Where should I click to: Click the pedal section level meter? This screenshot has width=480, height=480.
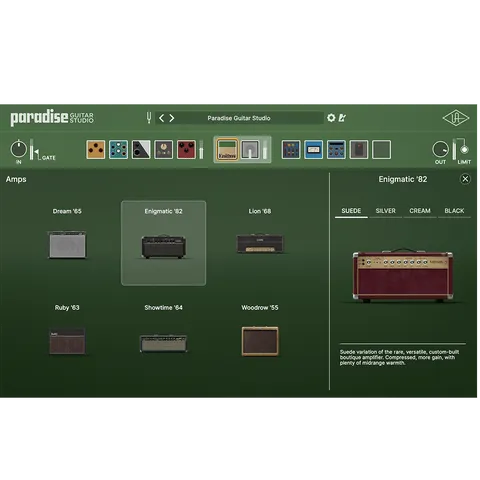pos(201,149)
